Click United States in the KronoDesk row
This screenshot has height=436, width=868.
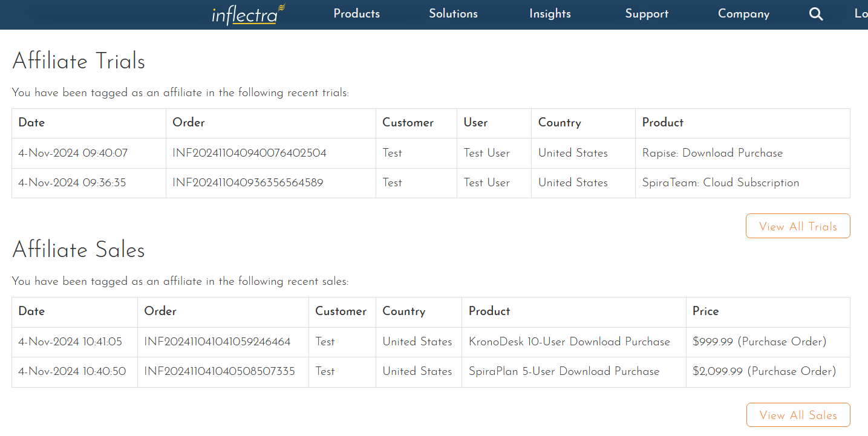click(417, 342)
